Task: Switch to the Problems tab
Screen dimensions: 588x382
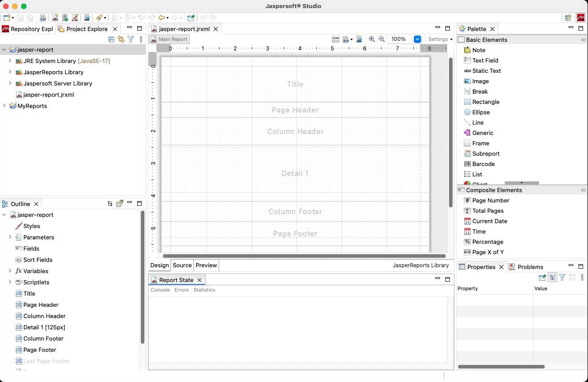Action: coord(526,267)
